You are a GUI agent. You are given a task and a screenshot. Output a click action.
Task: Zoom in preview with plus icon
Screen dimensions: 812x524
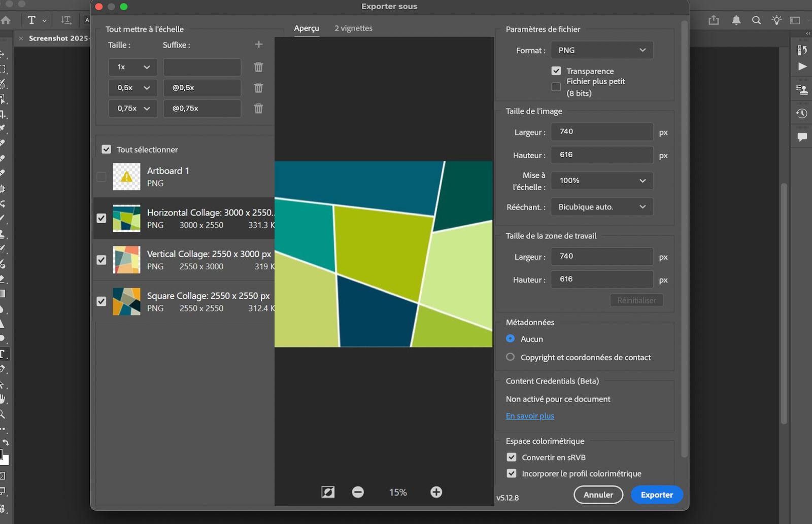tap(436, 492)
